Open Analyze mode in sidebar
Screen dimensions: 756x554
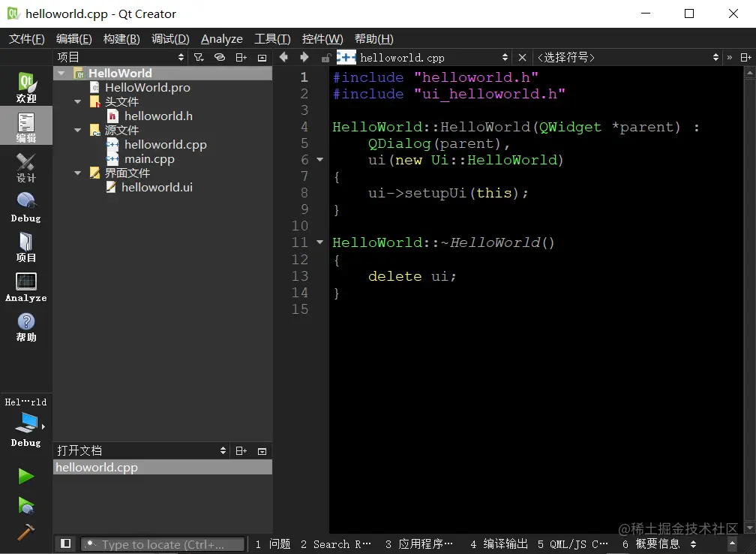click(26, 287)
